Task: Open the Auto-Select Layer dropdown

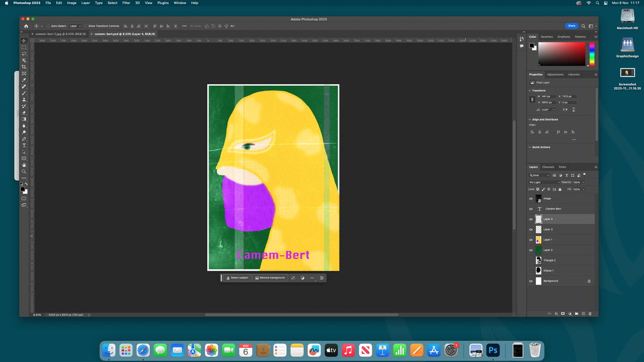Action: (x=75, y=26)
